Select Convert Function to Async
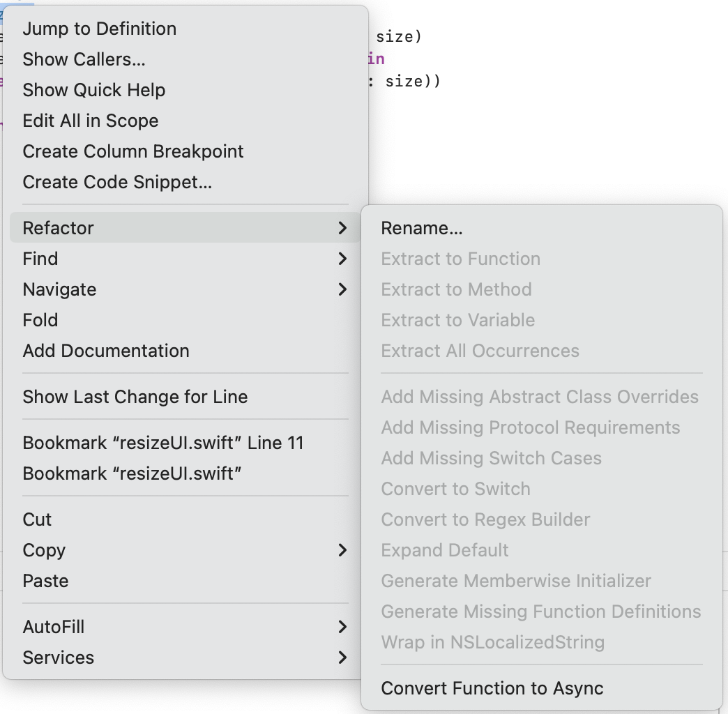 tap(492, 688)
